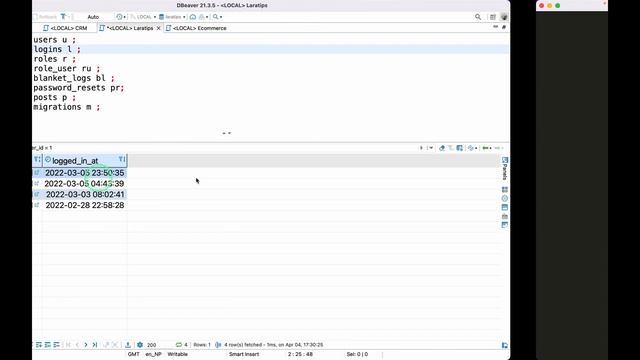Open the perspective switcher icon

[493, 17]
